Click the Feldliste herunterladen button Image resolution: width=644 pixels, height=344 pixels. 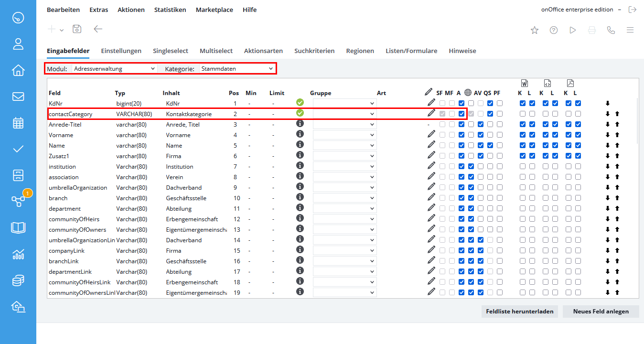[519, 312]
